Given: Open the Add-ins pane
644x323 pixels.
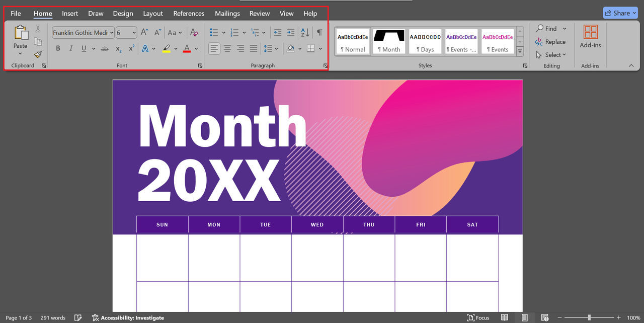Looking at the screenshot, I should (590, 36).
